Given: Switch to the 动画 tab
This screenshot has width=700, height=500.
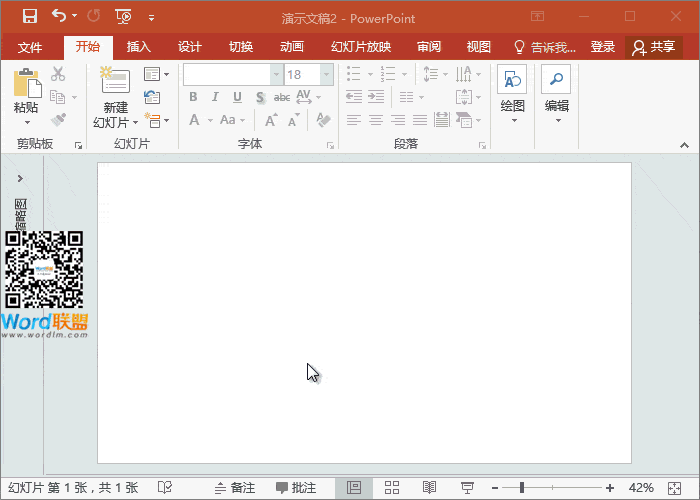Looking at the screenshot, I should (292, 47).
